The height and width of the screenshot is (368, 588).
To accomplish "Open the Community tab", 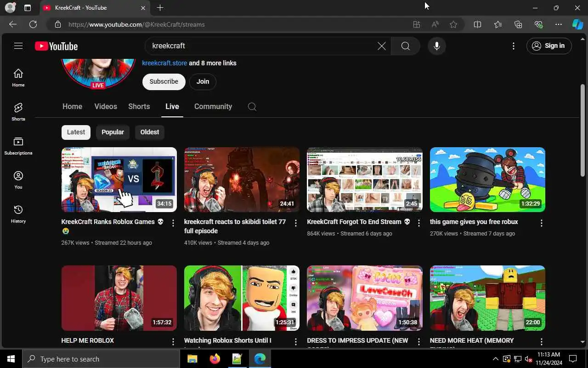I will pos(213,107).
